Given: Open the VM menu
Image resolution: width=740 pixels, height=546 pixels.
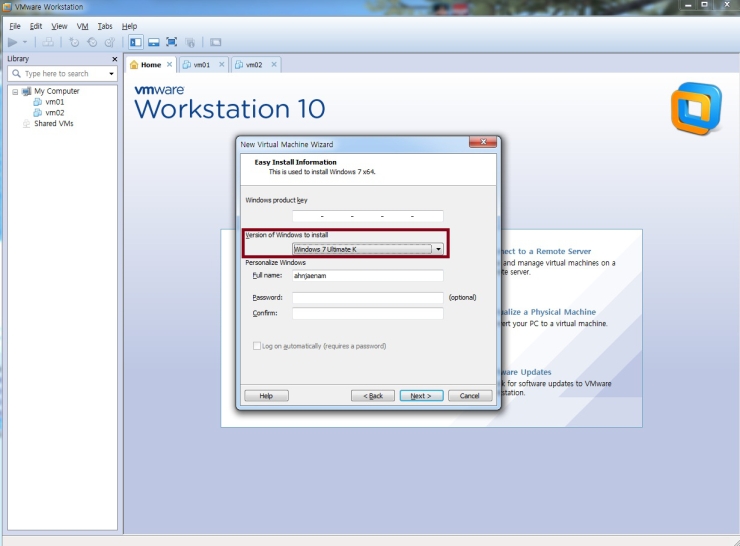Looking at the screenshot, I should tap(83, 26).
